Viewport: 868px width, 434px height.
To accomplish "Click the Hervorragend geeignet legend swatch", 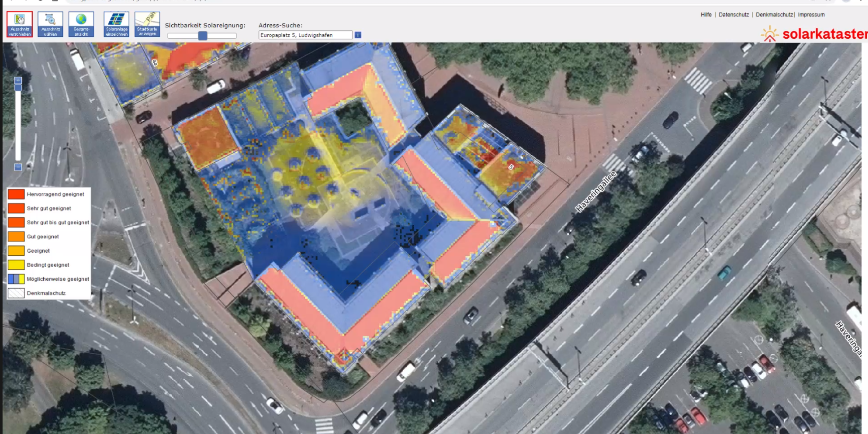I will tap(16, 194).
